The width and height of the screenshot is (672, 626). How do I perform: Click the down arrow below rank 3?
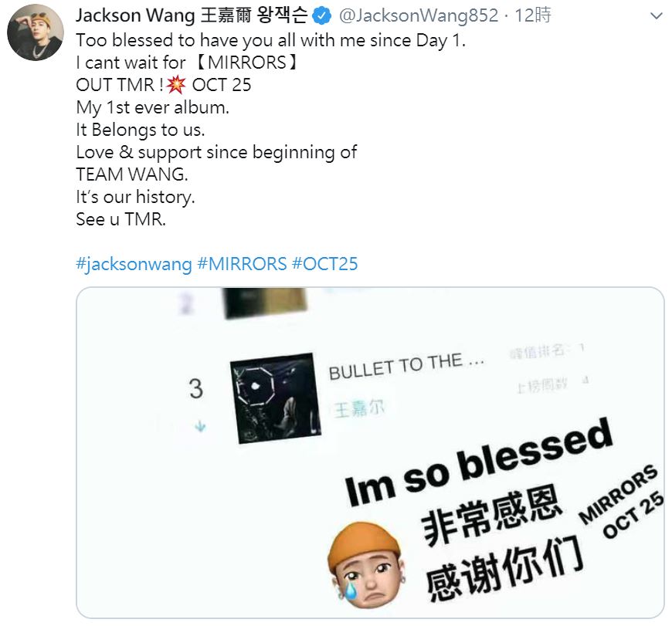coord(200,427)
